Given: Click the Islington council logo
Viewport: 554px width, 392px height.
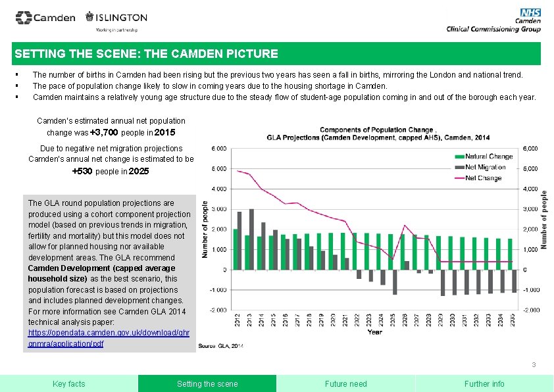Looking at the screenshot, I should (x=116, y=17).
